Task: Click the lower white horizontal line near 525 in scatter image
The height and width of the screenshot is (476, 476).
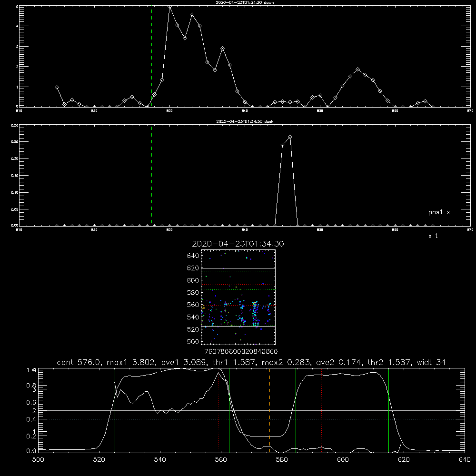Action: pos(238,326)
